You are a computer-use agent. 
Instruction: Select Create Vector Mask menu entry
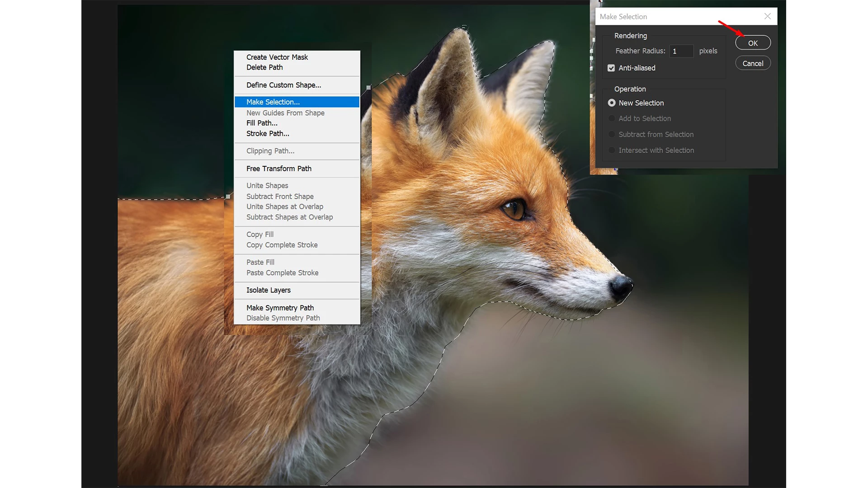[x=277, y=57]
